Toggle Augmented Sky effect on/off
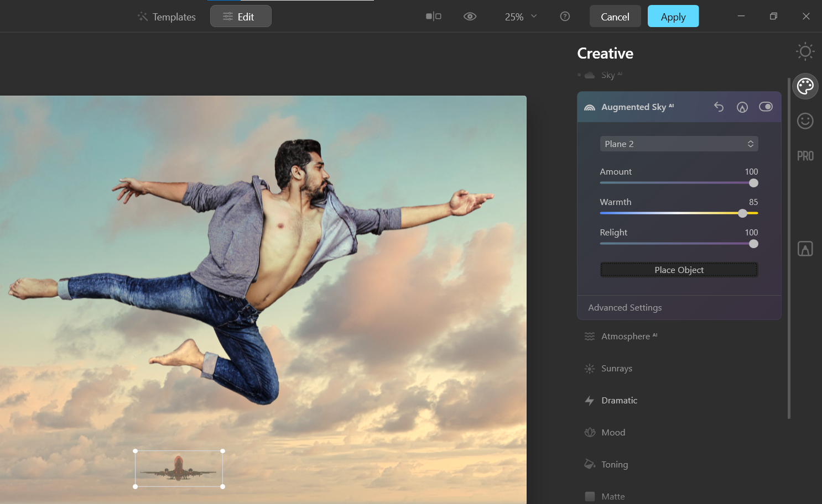The height and width of the screenshot is (504, 822). 766,107
